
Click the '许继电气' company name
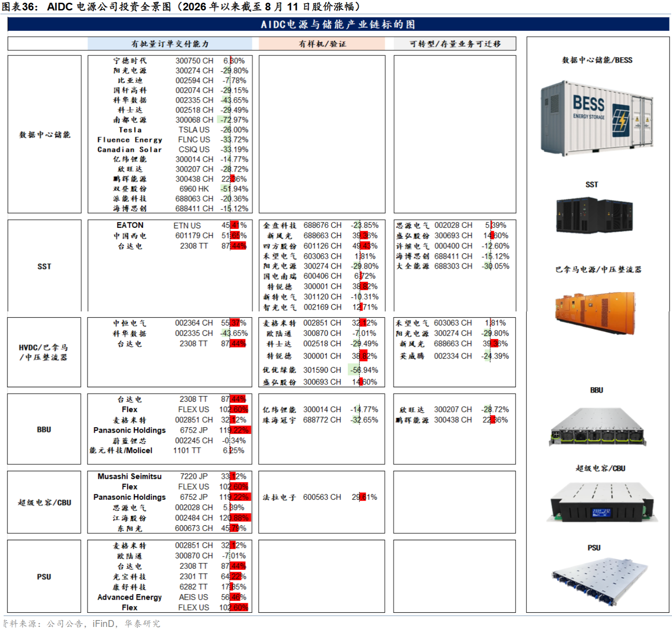(412, 246)
